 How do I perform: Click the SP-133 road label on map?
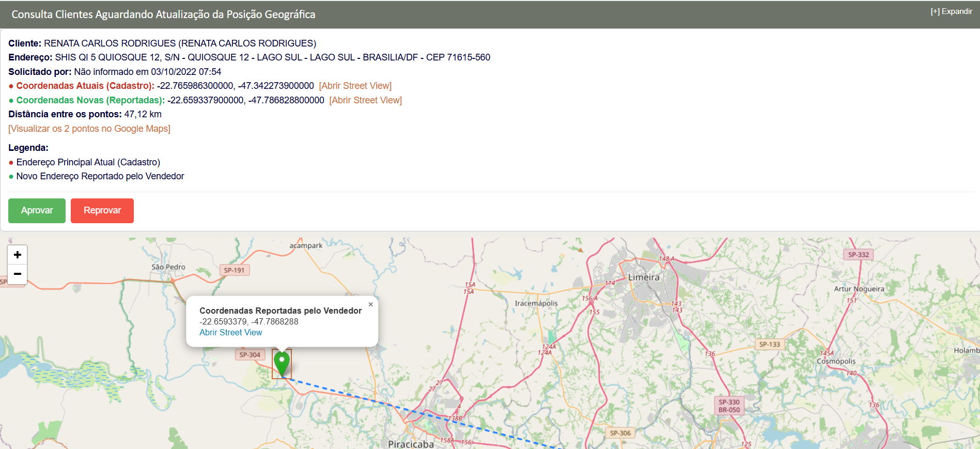(770, 344)
